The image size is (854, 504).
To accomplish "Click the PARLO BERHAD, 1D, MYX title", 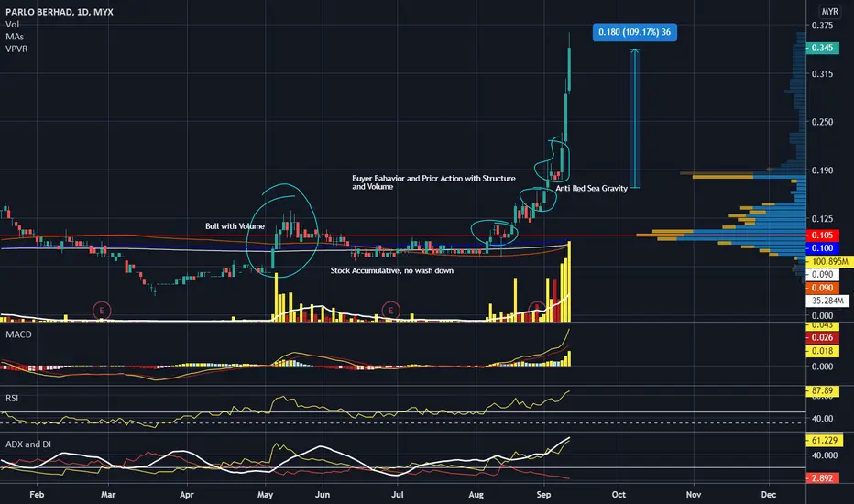I will 60,12.
